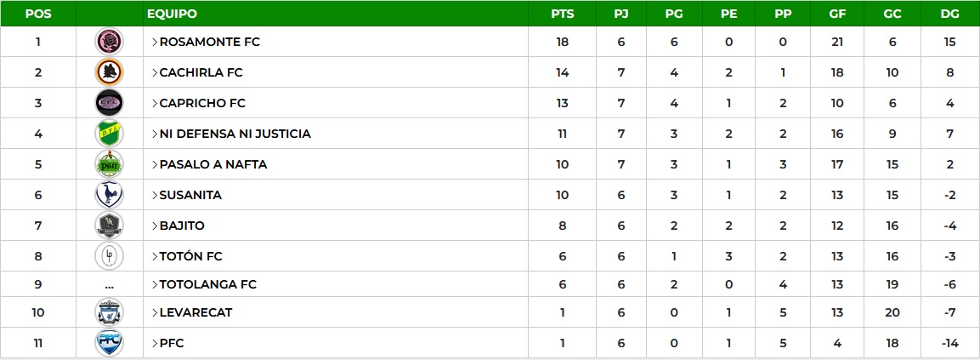Image resolution: width=980 pixels, height=360 pixels.
Task: Click the Susanita rooster crest icon
Action: click(x=110, y=195)
